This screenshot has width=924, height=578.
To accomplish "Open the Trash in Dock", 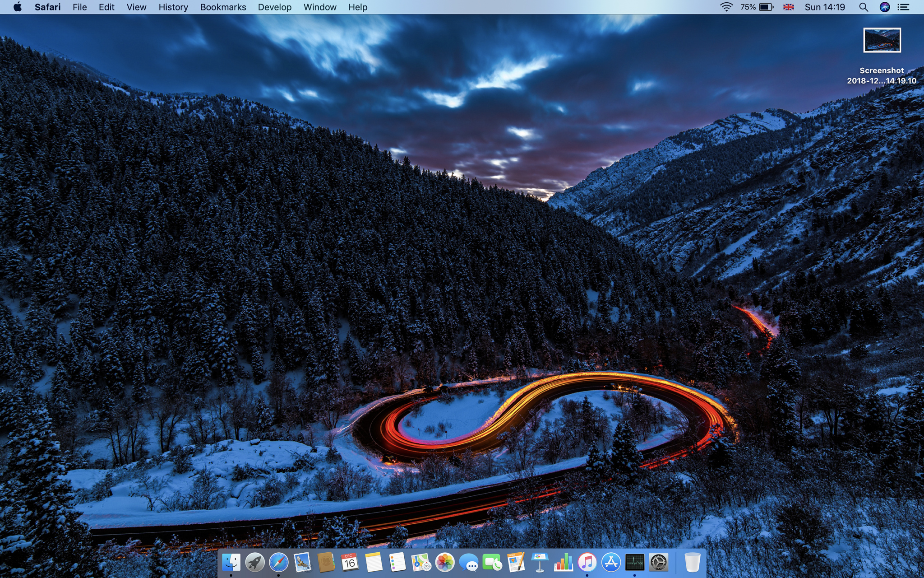I will 692,562.
